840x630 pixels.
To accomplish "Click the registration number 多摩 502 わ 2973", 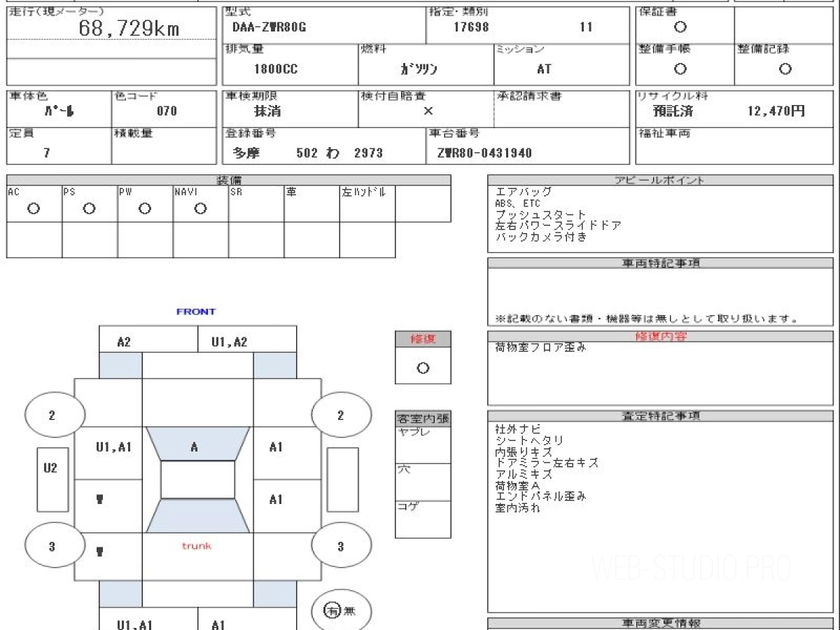I will 308,153.
